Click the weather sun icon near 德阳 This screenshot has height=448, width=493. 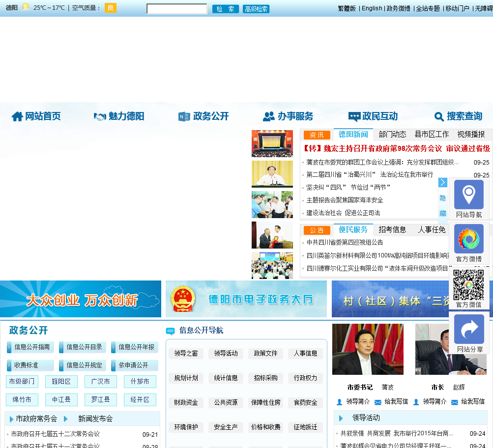pos(26,7)
